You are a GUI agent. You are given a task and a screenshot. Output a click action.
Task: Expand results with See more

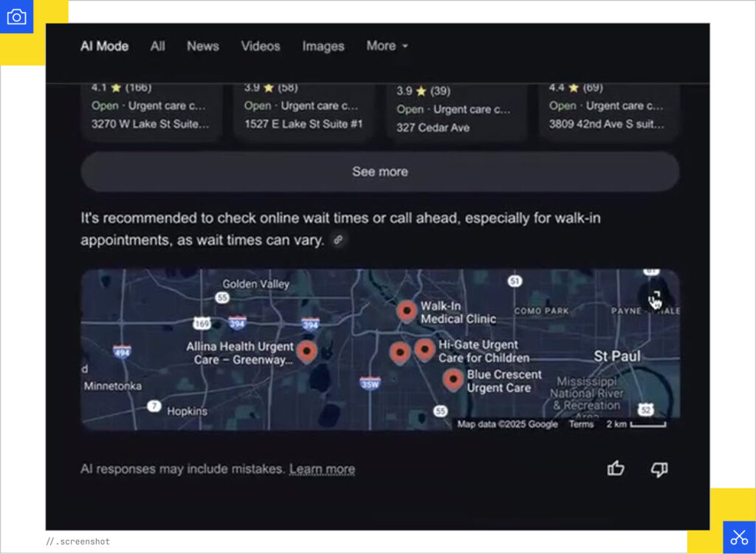379,172
